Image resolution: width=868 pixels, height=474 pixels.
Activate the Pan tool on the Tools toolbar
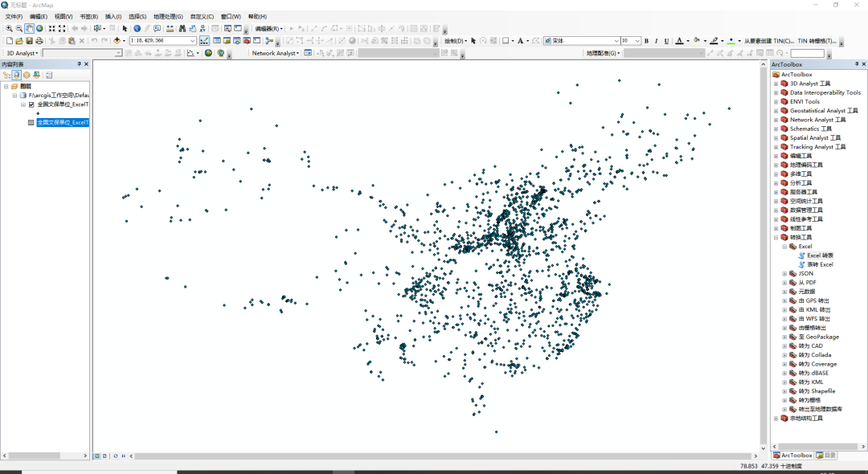point(28,29)
